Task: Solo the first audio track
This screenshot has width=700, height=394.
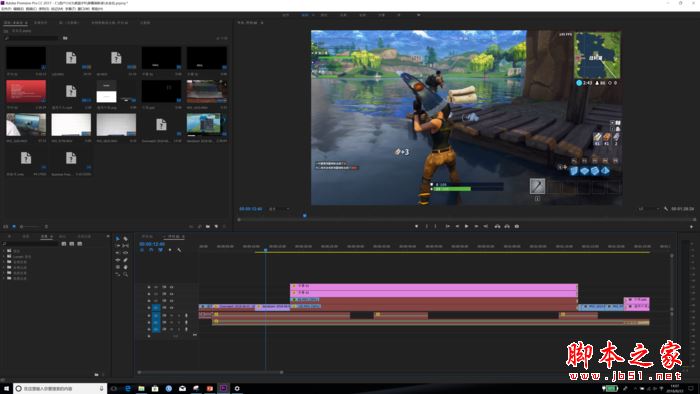Action: pos(179,315)
